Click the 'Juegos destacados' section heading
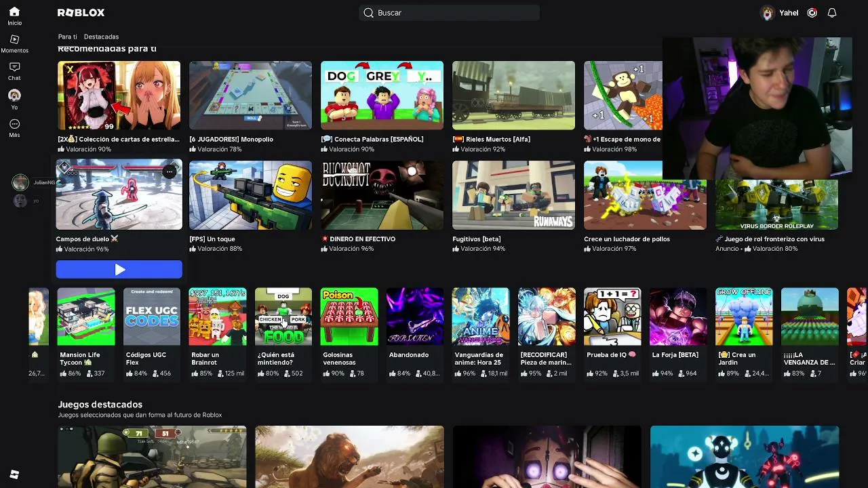The height and width of the screenshot is (488, 868). click(x=100, y=404)
